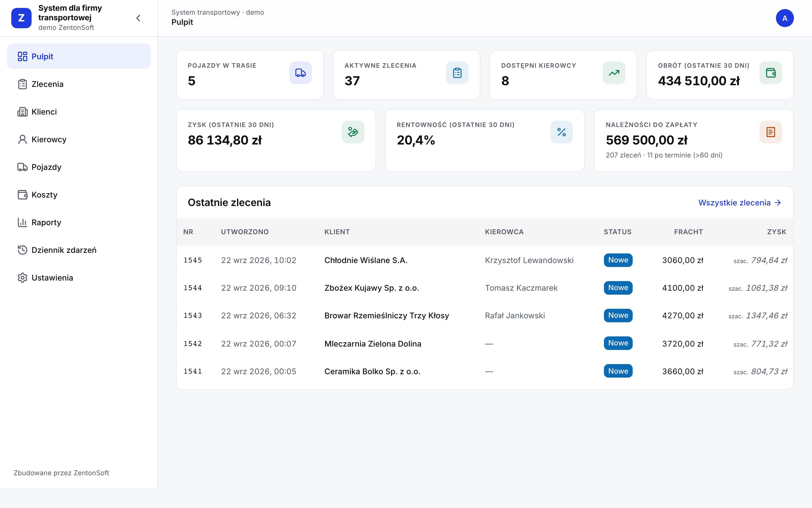Click the Klienci building icon
The width and height of the screenshot is (812, 508).
tap(23, 112)
